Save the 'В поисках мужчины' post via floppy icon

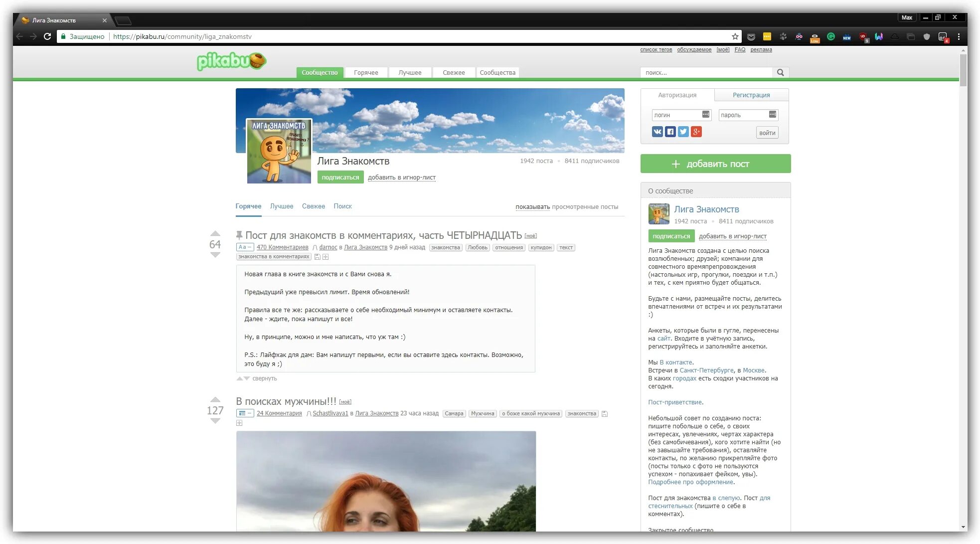point(605,414)
